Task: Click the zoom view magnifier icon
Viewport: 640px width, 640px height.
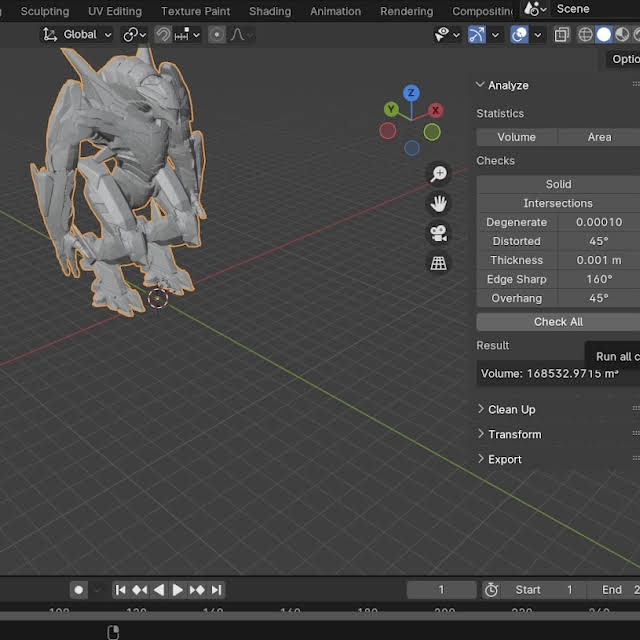Action: 438,173
